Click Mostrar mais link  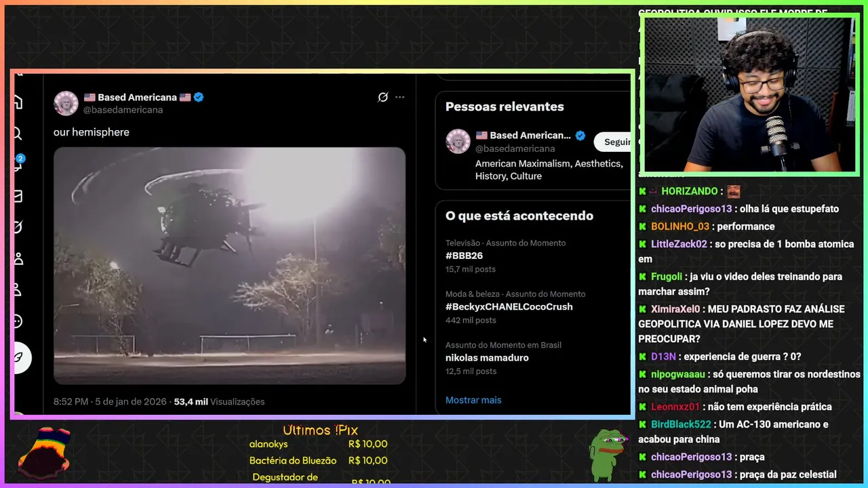pyautogui.click(x=473, y=400)
